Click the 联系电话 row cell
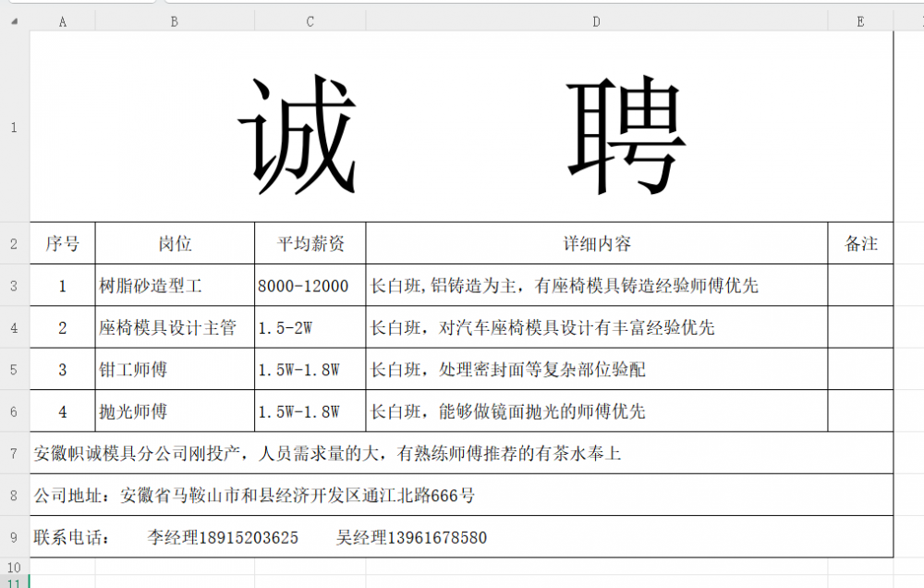This screenshot has width=924, height=588. [x=461, y=537]
